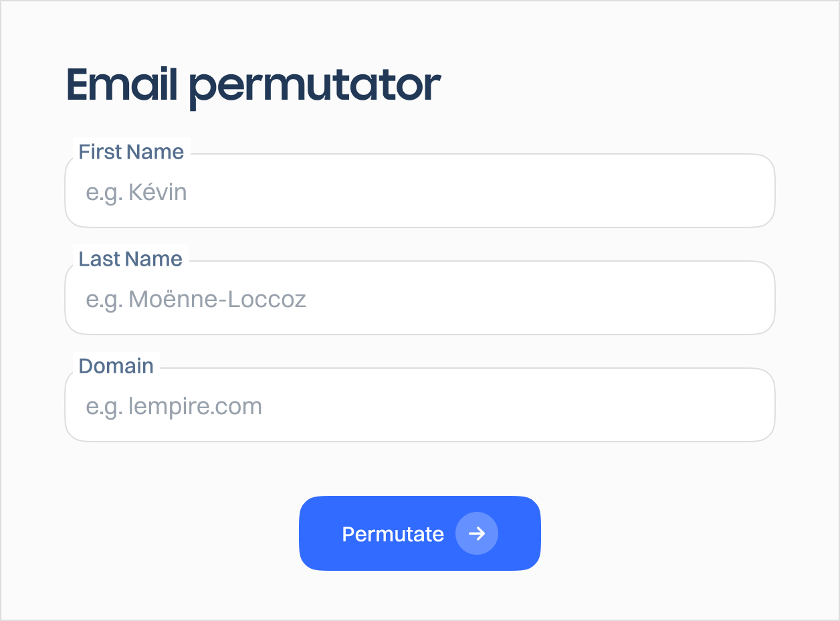Click the 'e.g. Kévin' placeholder text
The image size is (840, 621).
pos(136,193)
